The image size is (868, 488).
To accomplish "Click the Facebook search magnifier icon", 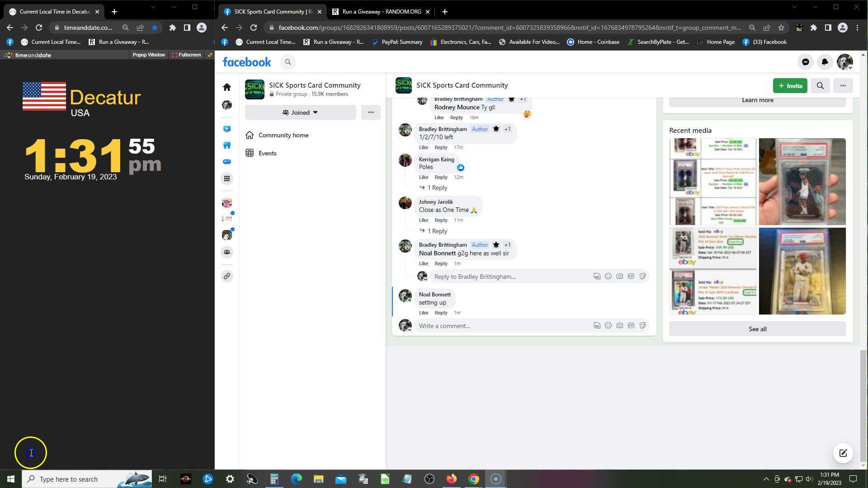I will [x=288, y=62].
